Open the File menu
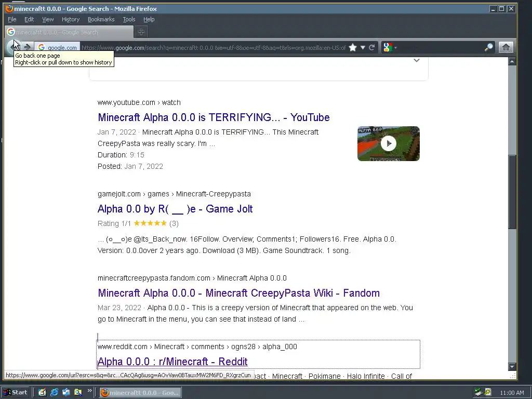 coord(12,19)
